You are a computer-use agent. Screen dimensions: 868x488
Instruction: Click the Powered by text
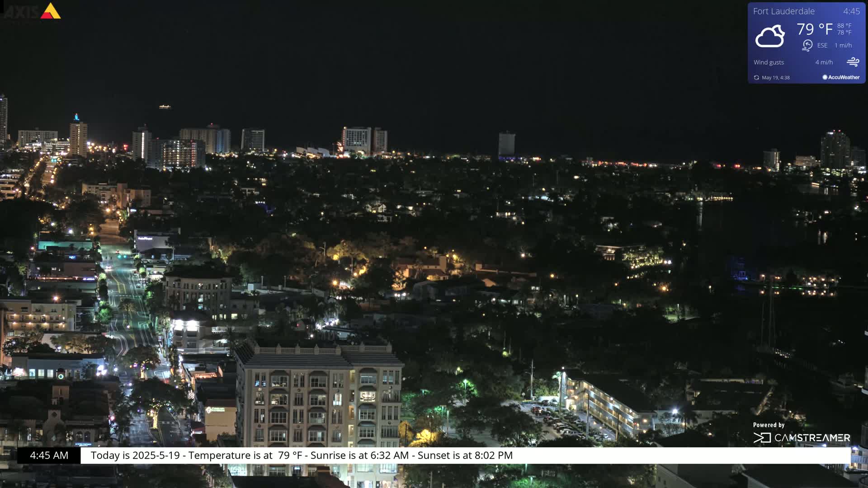click(769, 425)
